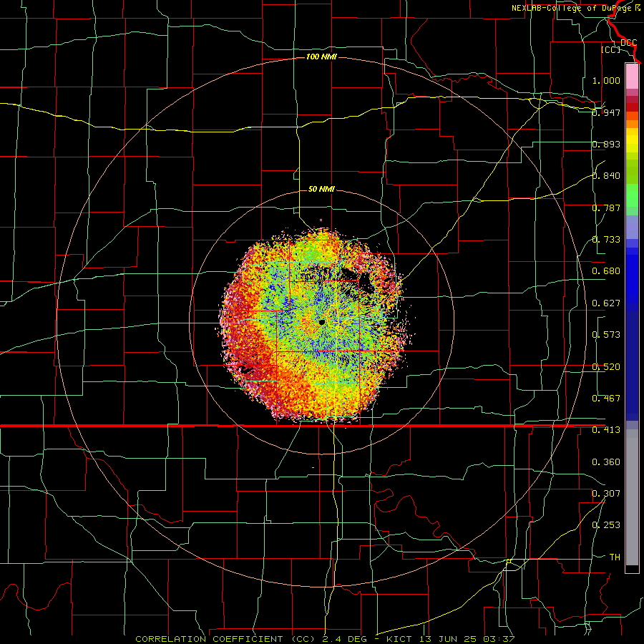Click the 0.787 scale value
This screenshot has height=644, width=644.
[x=606, y=208]
